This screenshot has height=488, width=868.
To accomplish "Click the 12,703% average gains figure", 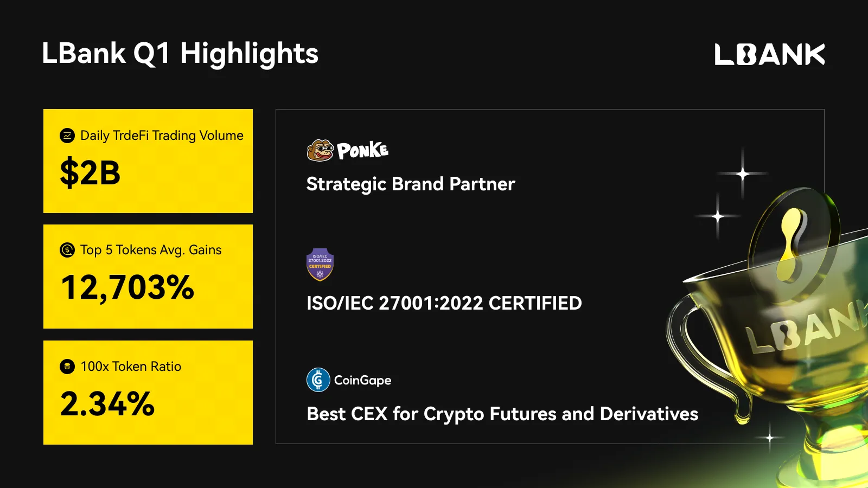I will pos(127,287).
